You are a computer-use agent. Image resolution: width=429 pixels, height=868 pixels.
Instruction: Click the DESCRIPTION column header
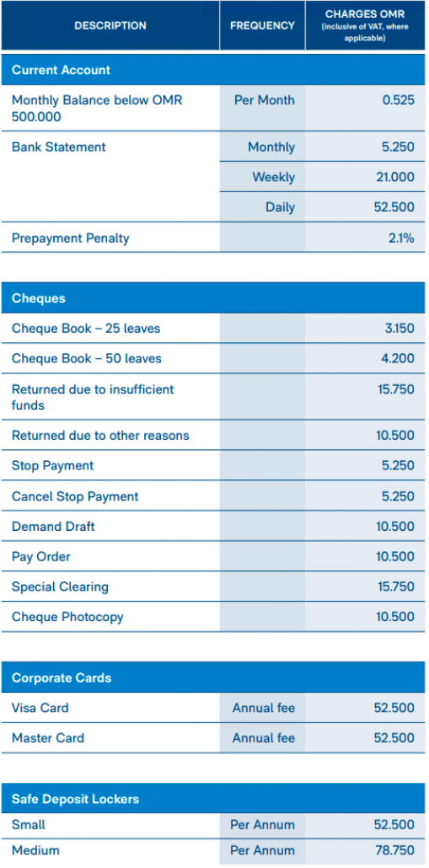110,25
